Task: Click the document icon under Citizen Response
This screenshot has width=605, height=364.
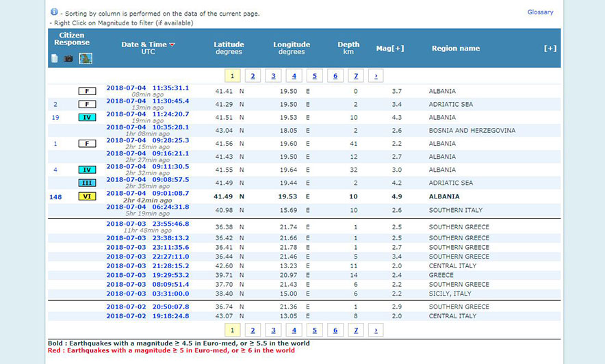Action: pos(55,58)
